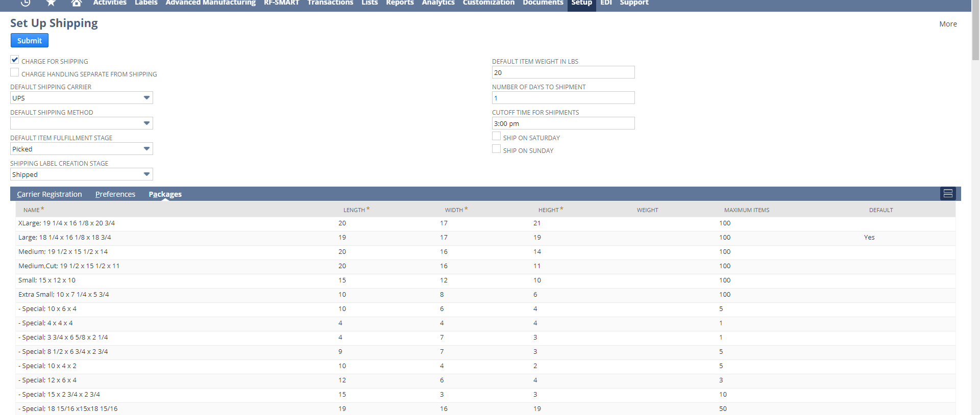
Task: Click the Width column header
Action: click(456, 210)
